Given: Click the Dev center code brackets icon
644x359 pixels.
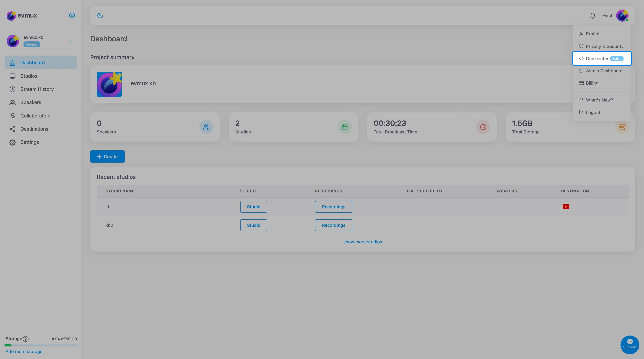Looking at the screenshot, I should coord(581,58).
